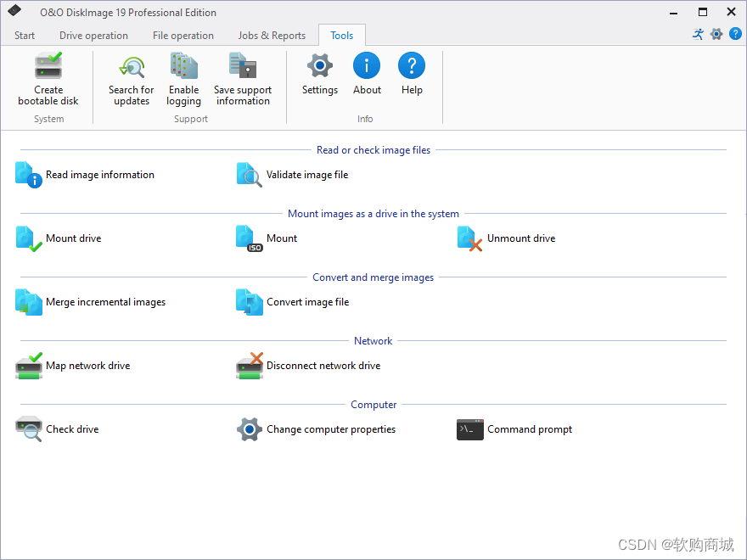Click the Mount ISO icon
This screenshot has width=747, height=560.
[250, 238]
